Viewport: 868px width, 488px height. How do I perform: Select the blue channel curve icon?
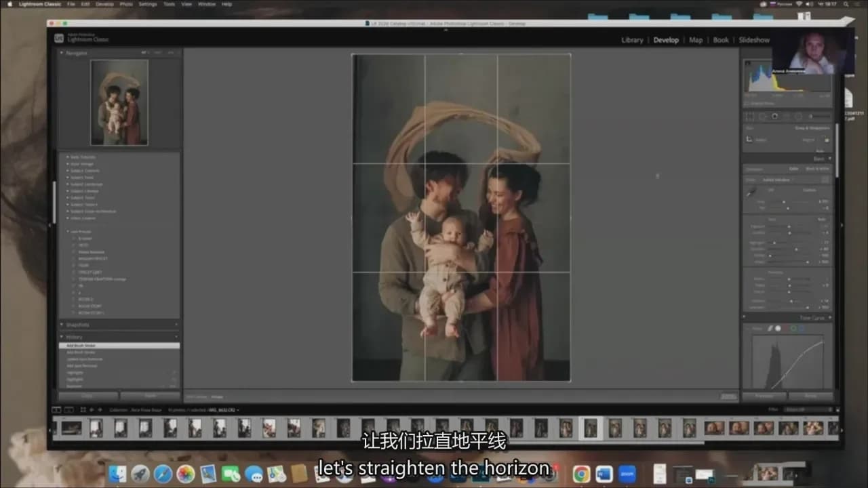pyautogui.click(x=802, y=328)
